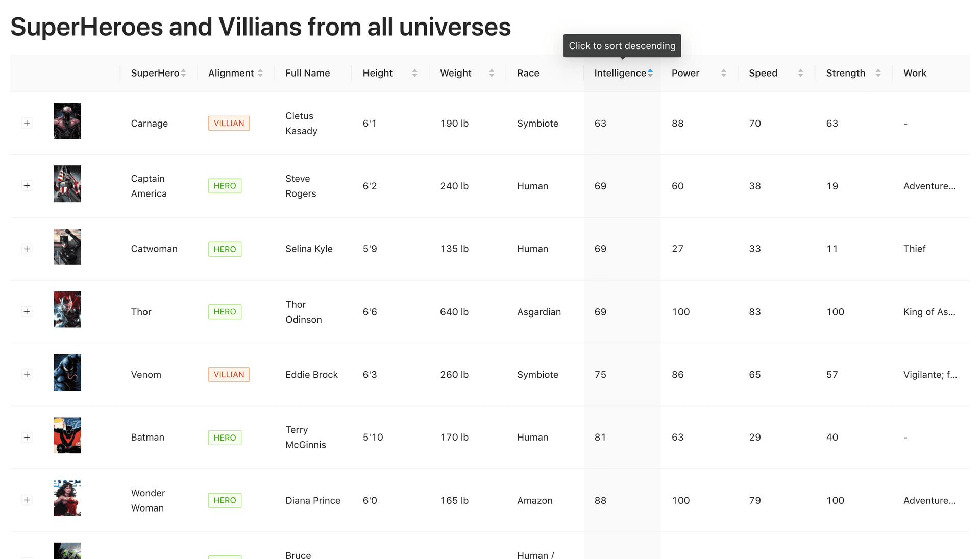Expand the Thor row details
980x559 pixels.
27,311
